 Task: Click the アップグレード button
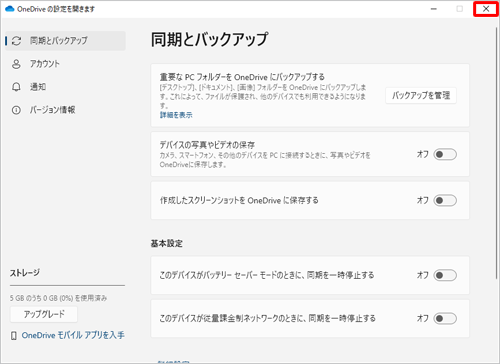click(44, 314)
